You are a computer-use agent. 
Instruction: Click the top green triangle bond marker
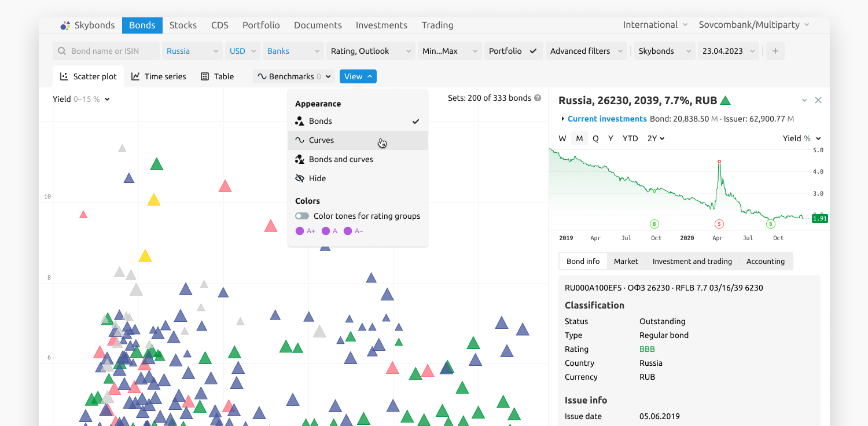(156, 164)
